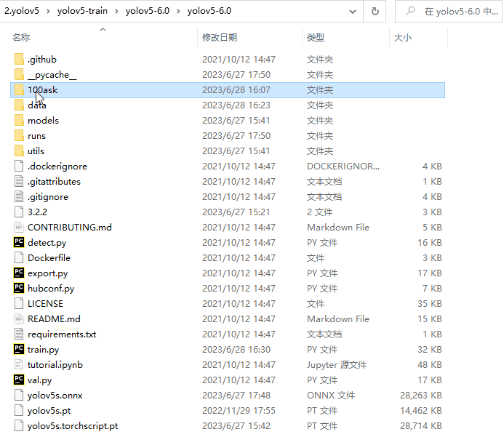Click the refresh button in address bar
This screenshot has height=437, width=504.
click(375, 12)
